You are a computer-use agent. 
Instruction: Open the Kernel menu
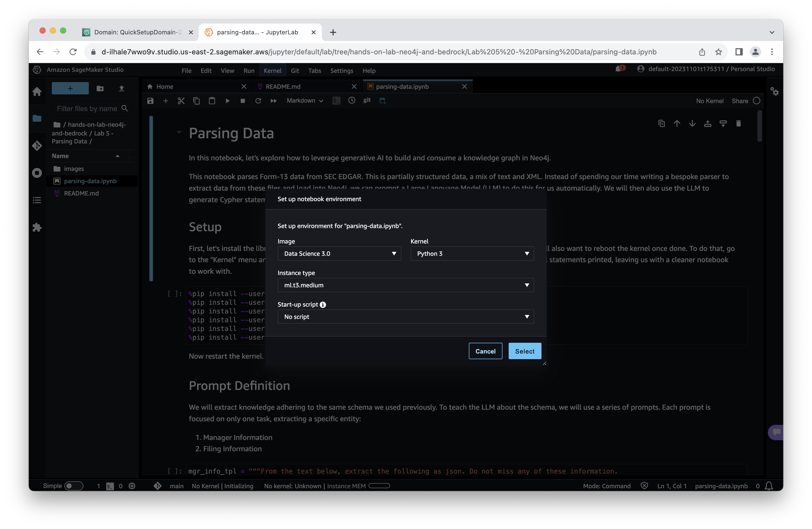point(273,71)
